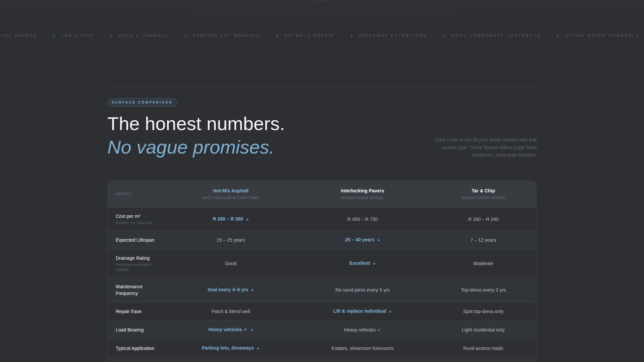This screenshot has width=644, height=362.
Task: Click the star next to "Seal every 4–5 yrs"
Action: coord(252,290)
